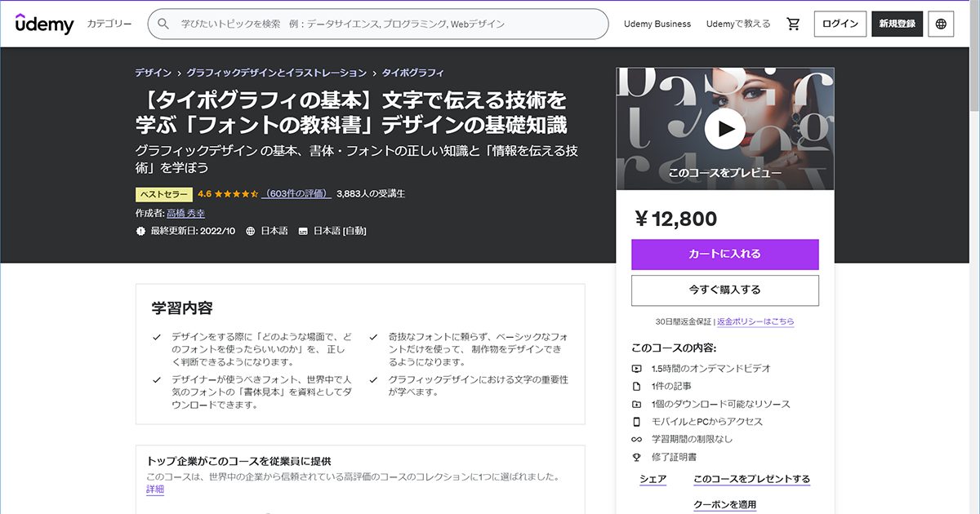The height and width of the screenshot is (514, 980).
Task: Click the page vertical scrollbar
Action: pyautogui.click(x=973, y=257)
